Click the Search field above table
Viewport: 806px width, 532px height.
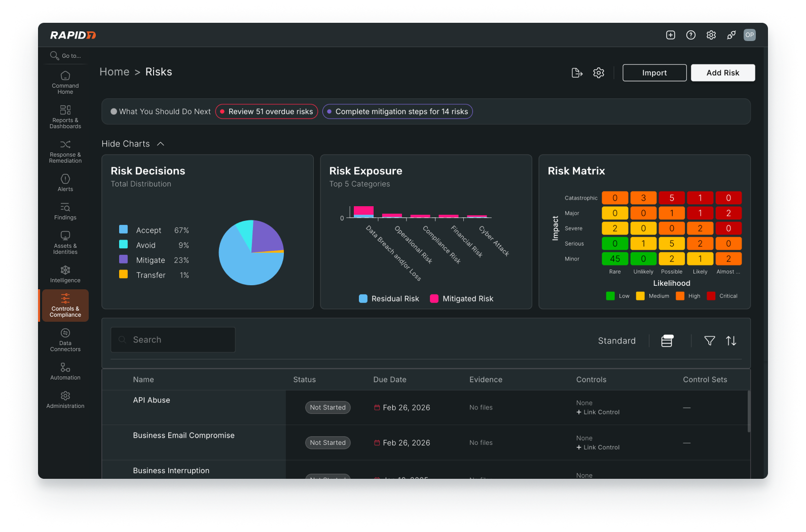coord(173,340)
